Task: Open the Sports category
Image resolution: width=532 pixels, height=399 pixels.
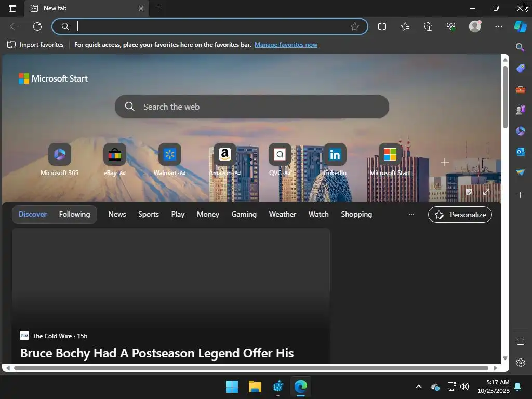Action: coord(149,214)
